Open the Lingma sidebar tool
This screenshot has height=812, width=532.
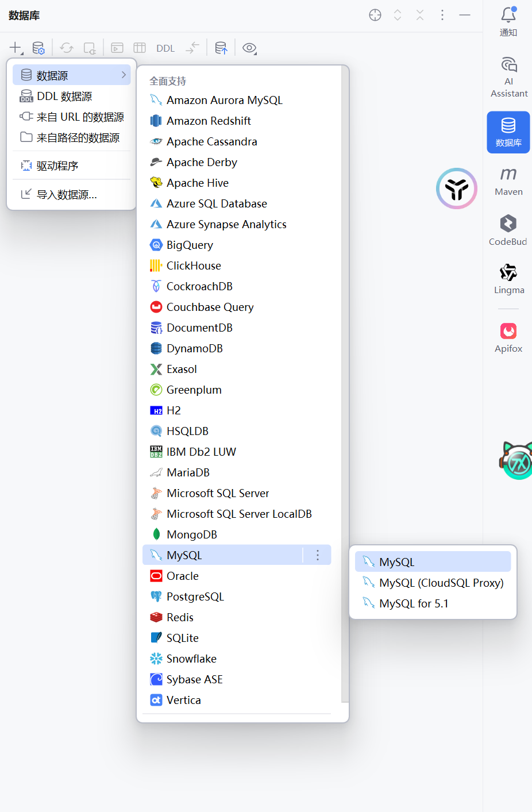(508, 279)
